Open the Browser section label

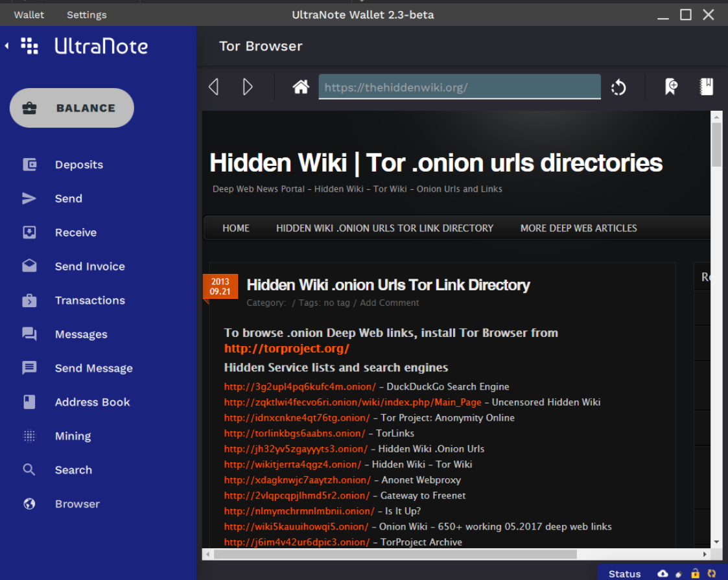78,504
